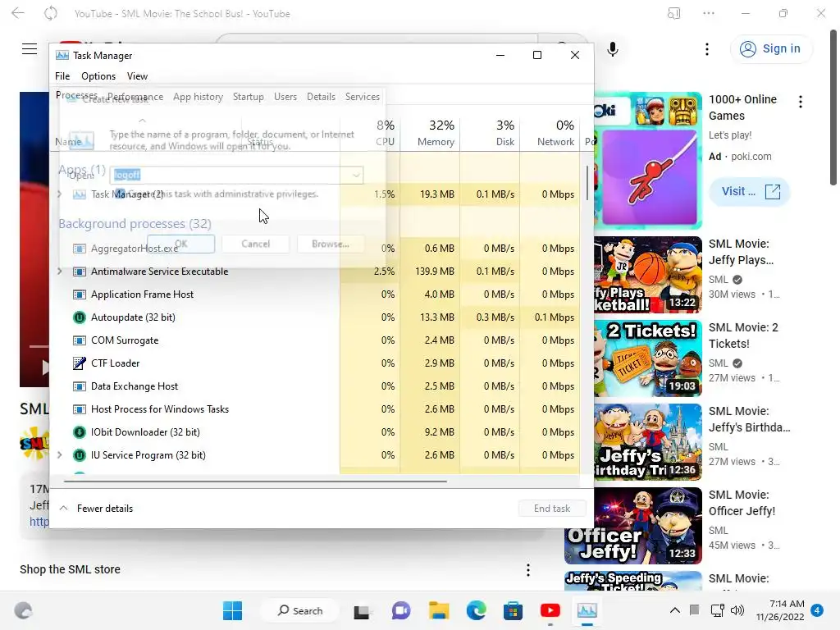
Task: Open the Officer Jeffy! thumbnail (12:33)
Action: pyautogui.click(x=632, y=526)
